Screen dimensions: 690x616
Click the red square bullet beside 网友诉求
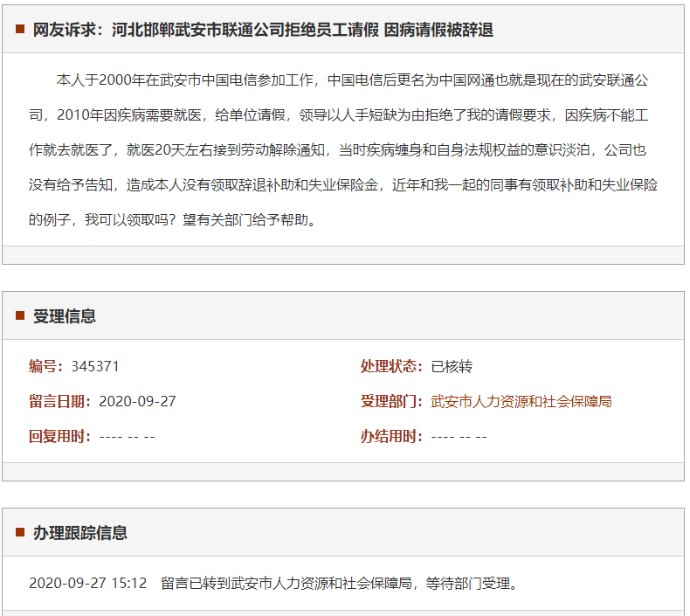(20, 29)
